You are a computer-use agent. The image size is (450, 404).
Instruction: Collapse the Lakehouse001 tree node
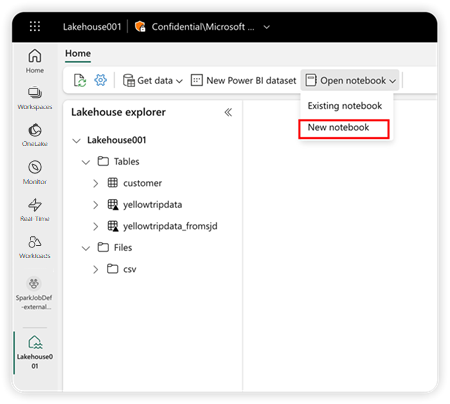tap(76, 141)
